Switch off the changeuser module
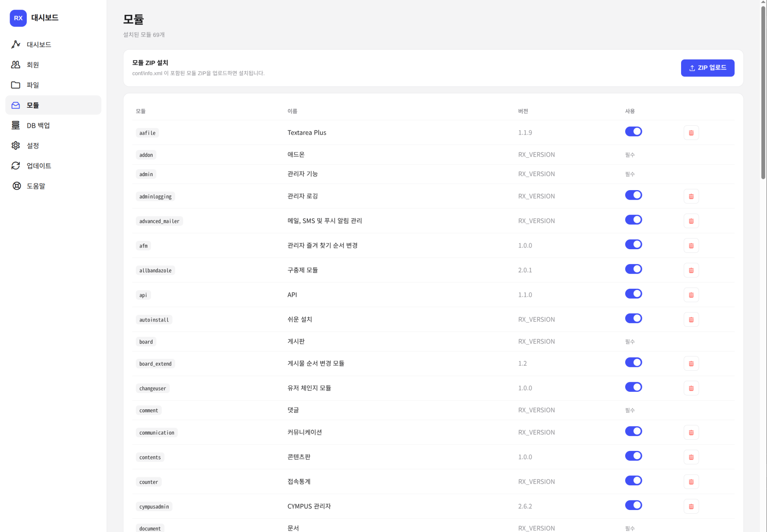The image size is (767, 532). (634, 387)
